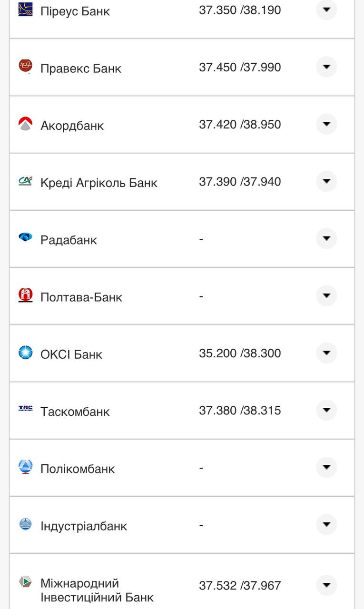Show ОКСІ Банк details via arrow
Image resolution: width=364 pixels, height=609 pixels.
point(326,353)
